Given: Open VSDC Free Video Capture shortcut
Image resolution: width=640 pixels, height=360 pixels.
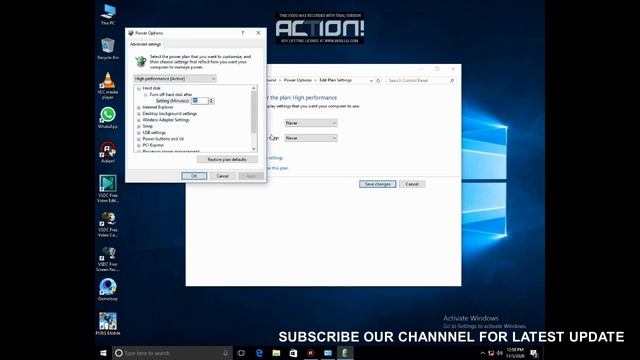Looking at the screenshot, I should 108,224.
